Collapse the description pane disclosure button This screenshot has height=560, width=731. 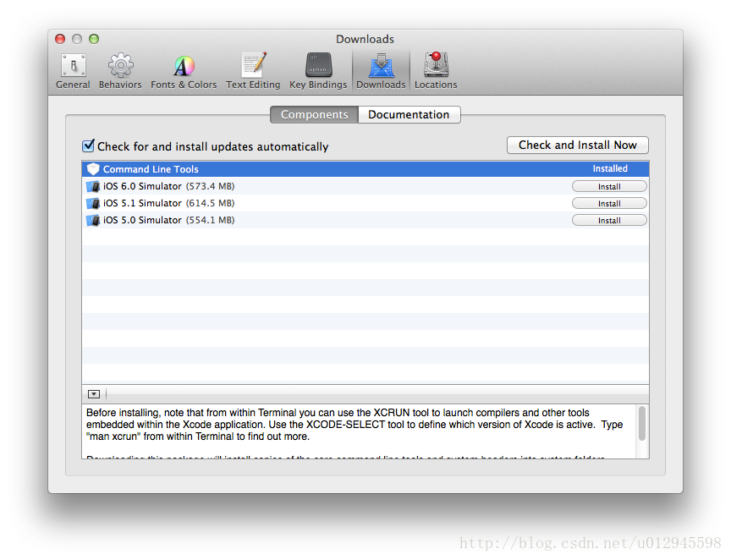(94, 394)
